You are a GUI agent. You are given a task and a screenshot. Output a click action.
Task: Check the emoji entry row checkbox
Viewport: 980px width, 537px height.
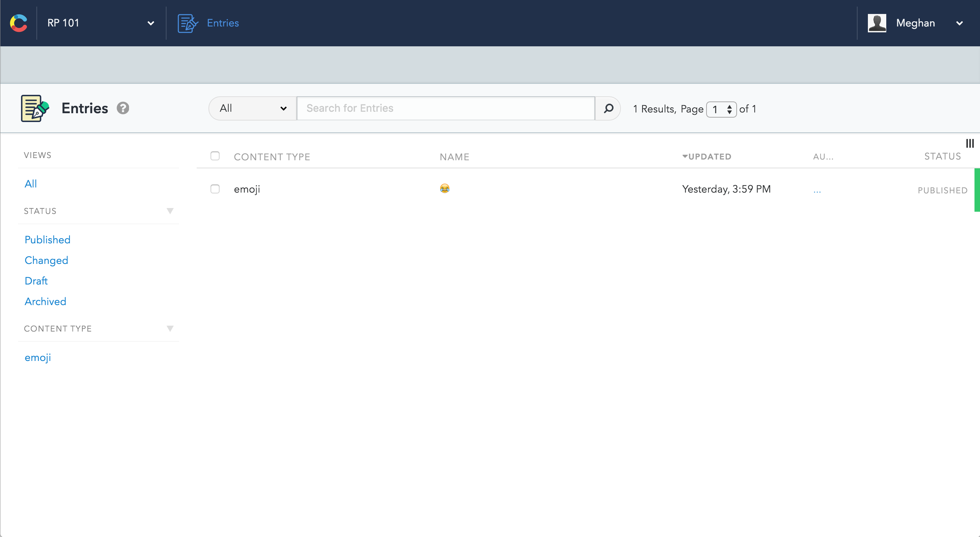click(x=215, y=189)
